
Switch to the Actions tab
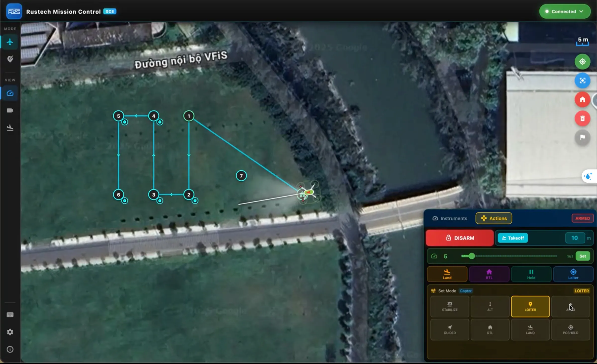coord(494,218)
